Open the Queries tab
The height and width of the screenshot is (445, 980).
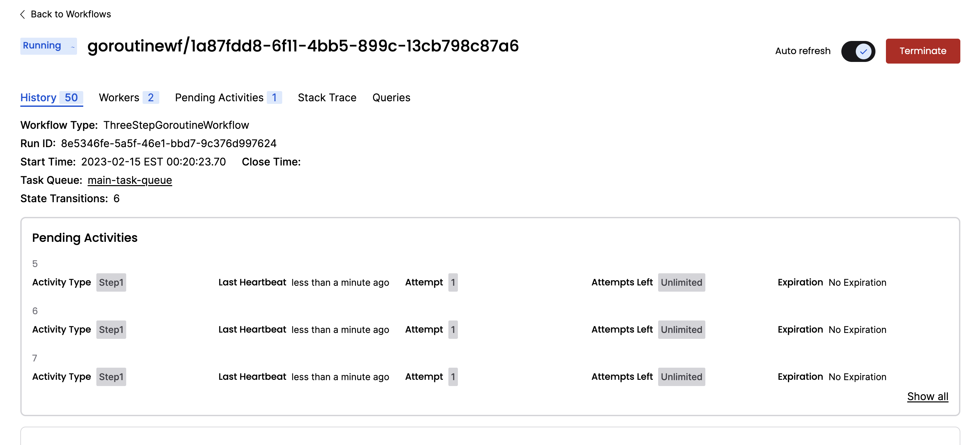click(x=391, y=97)
